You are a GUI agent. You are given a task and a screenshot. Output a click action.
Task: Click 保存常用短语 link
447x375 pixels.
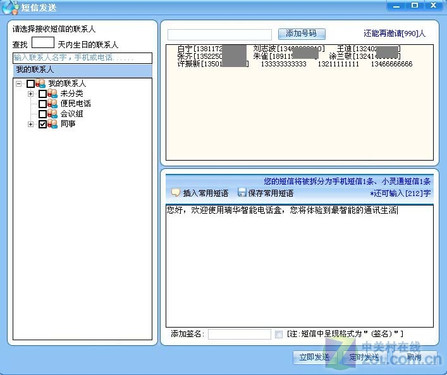(x=271, y=193)
